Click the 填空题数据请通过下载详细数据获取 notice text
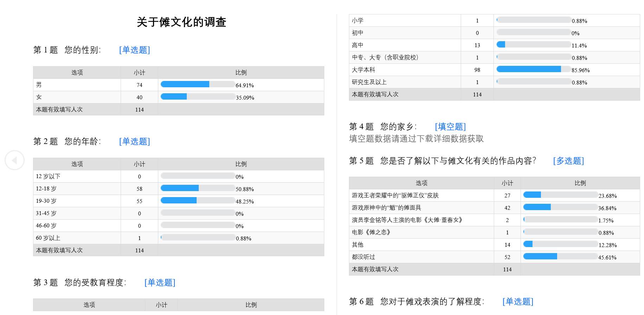The height and width of the screenshot is (315, 644). pyautogui.click(x=416, y=139)
